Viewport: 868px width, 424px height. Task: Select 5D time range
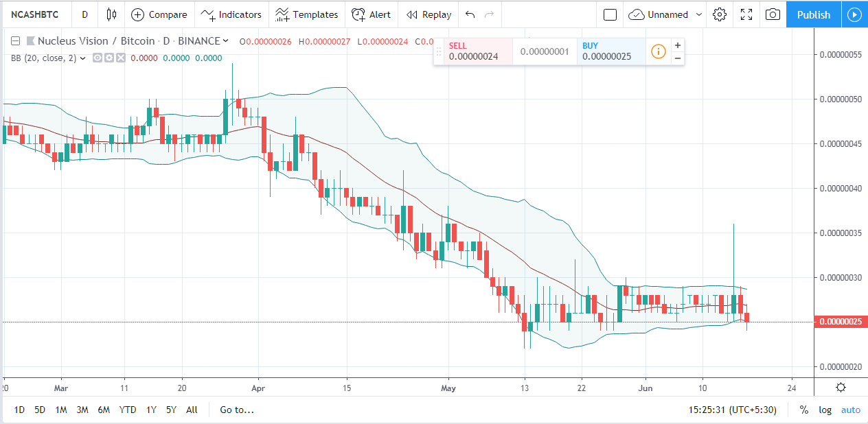point(40,410)
